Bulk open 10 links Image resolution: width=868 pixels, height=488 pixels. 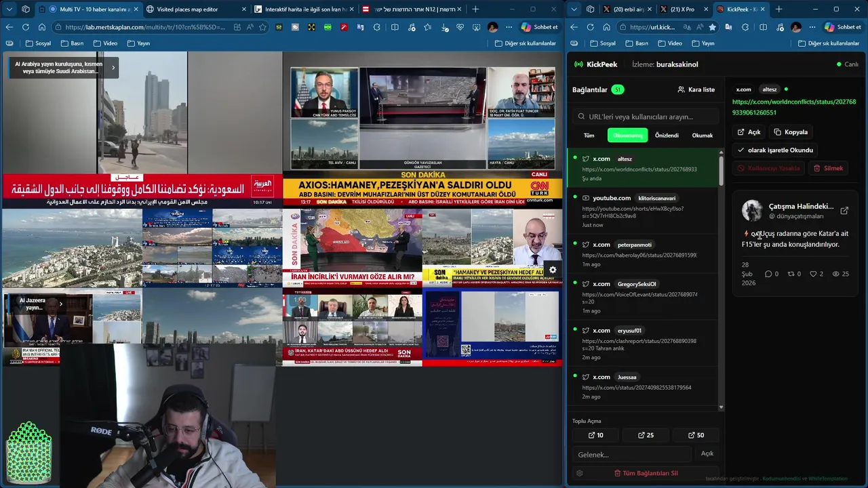pyautogui.click(x=595, y=435)
